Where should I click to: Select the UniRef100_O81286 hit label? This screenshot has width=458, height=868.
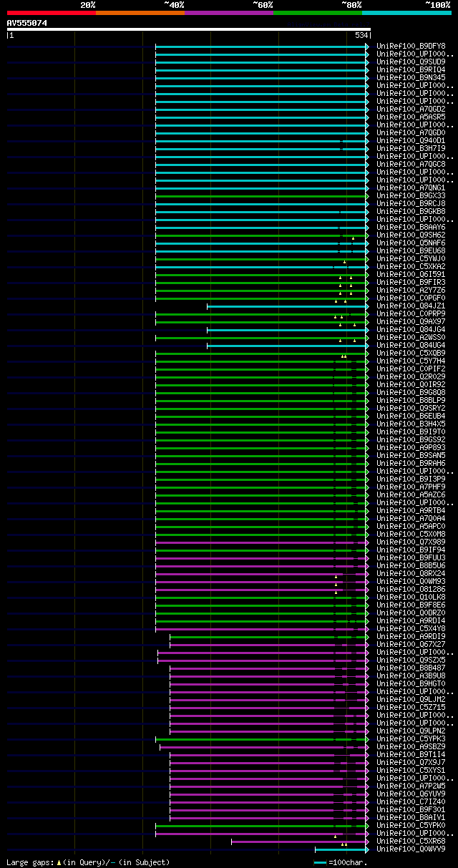click(411, 589)
